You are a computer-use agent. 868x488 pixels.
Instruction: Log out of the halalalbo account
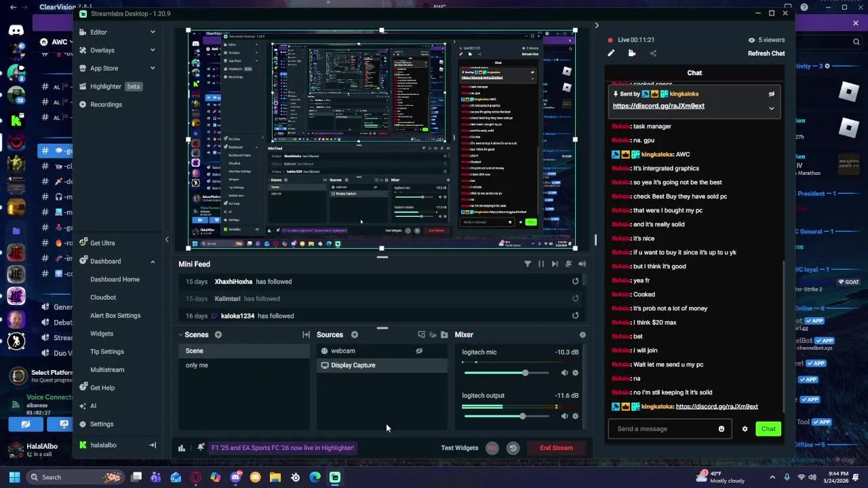pos(153,445)
